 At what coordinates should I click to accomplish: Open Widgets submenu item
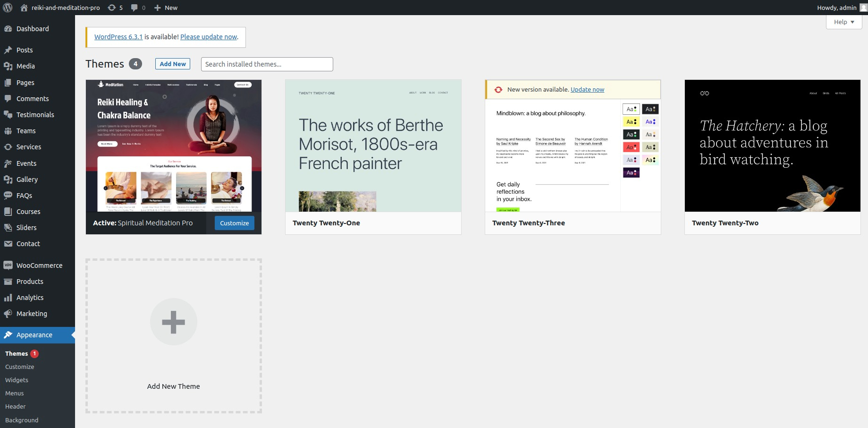point(17,380)
